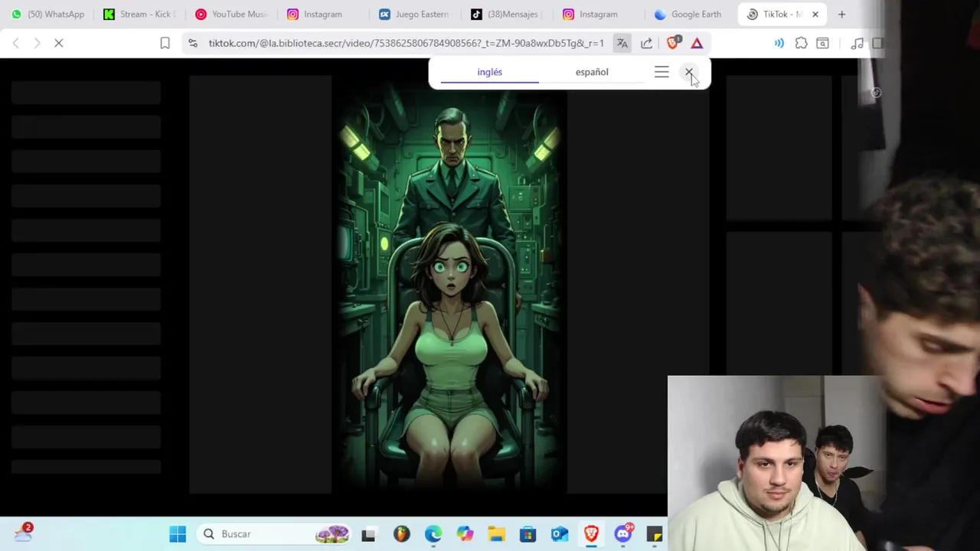Image resolution: width=980 pixels, height=551 pixels.
Task: Open the Google Earth tab
Action: click(689, 14)
